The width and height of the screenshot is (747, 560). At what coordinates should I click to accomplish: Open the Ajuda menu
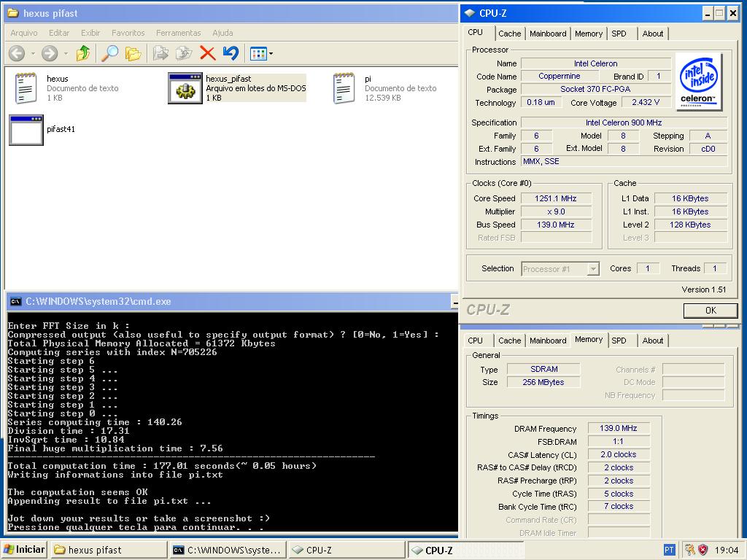(x=222, y=33)
